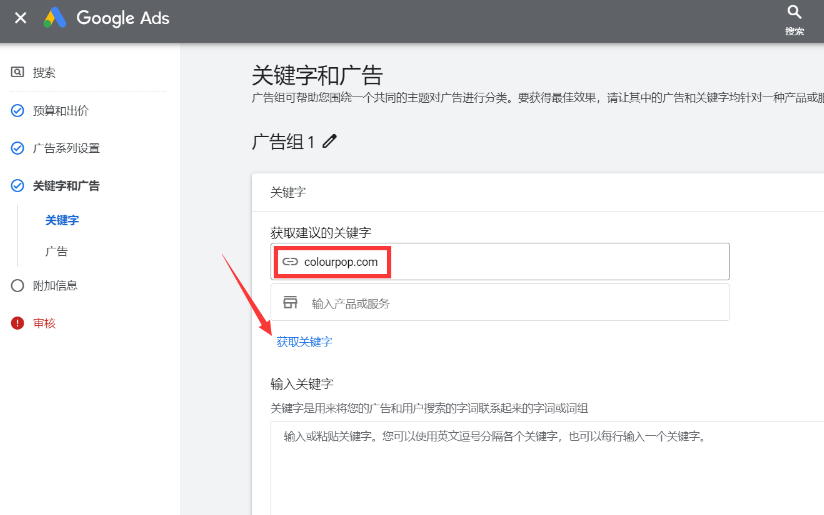Select 搜索 in the left sidebar
The image size is (824, 515).
point(44,73)
